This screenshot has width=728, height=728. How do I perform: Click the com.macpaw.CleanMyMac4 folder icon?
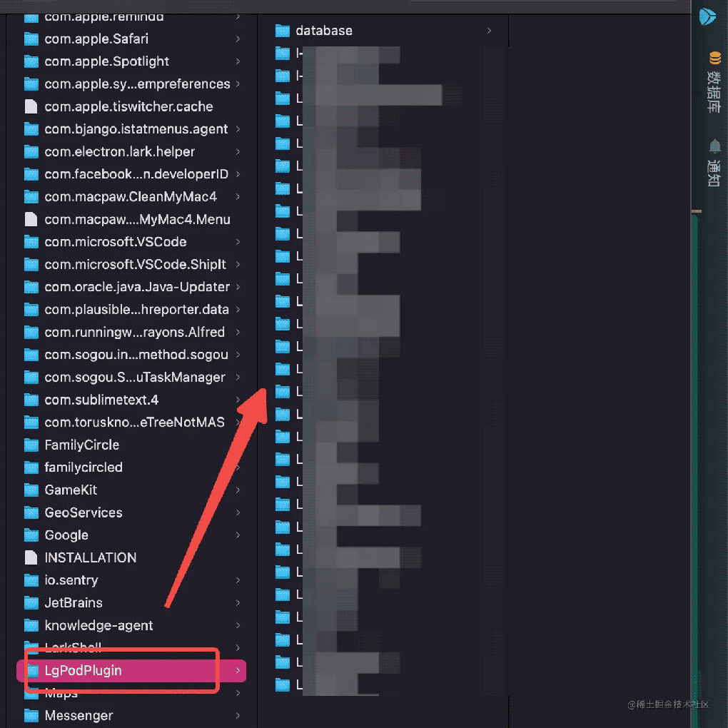[31, 197]
